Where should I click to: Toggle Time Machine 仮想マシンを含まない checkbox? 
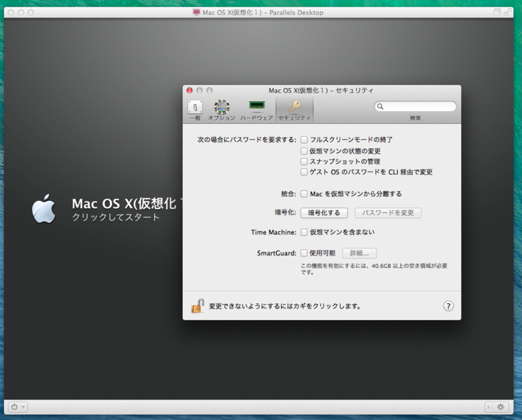304,232
